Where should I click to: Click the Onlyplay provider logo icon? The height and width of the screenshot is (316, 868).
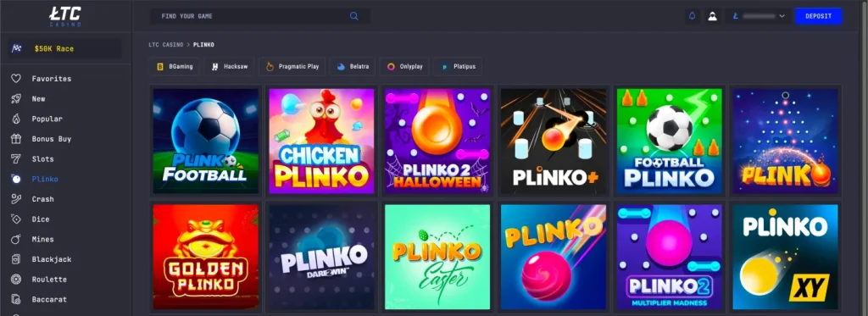(391, 66)
